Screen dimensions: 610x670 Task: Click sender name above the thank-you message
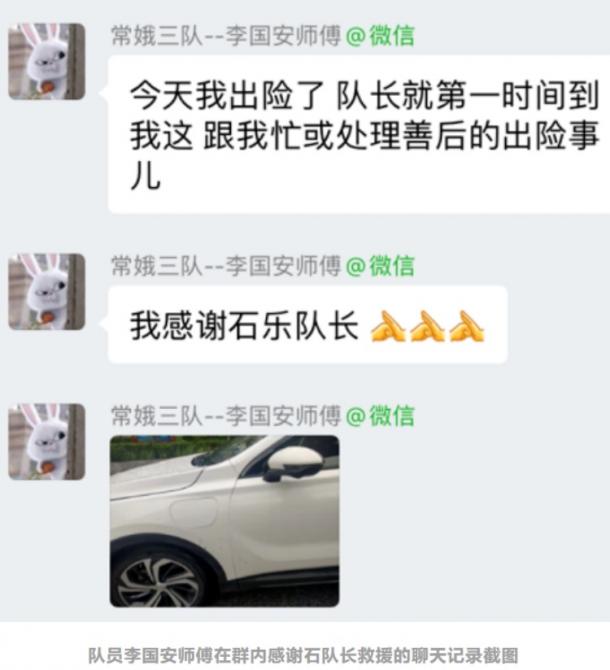[226, 266]
